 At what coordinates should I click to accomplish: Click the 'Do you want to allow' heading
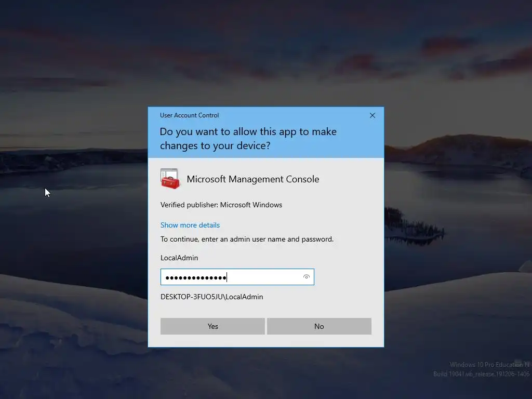coord(248,138)
